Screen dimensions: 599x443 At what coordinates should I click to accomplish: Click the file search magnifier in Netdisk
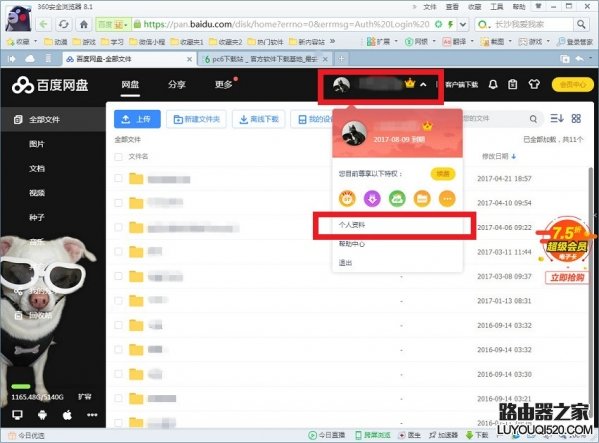533,119
